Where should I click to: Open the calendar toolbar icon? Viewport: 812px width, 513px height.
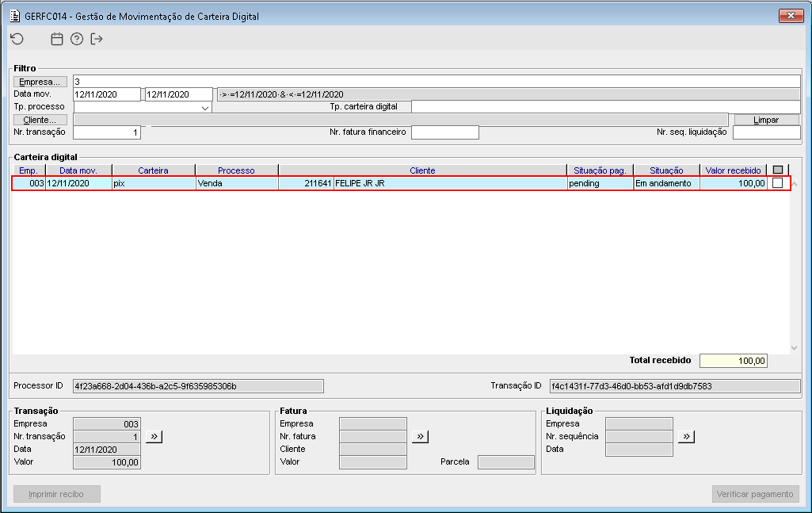tap(57, 39)
